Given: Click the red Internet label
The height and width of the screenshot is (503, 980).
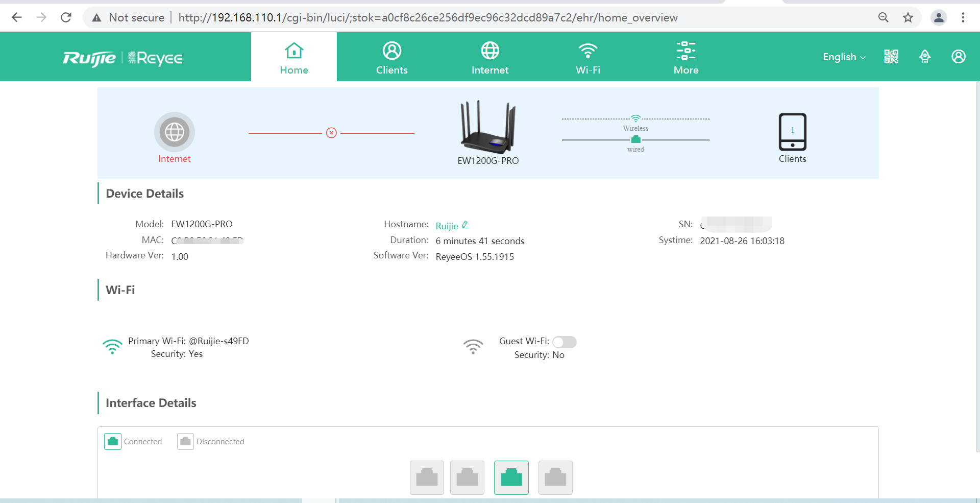Looking at the screenshot, I should tap(174, 159).
